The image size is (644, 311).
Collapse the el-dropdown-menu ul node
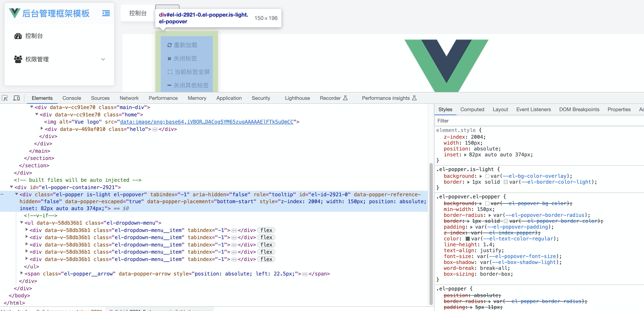click(22, 222)
